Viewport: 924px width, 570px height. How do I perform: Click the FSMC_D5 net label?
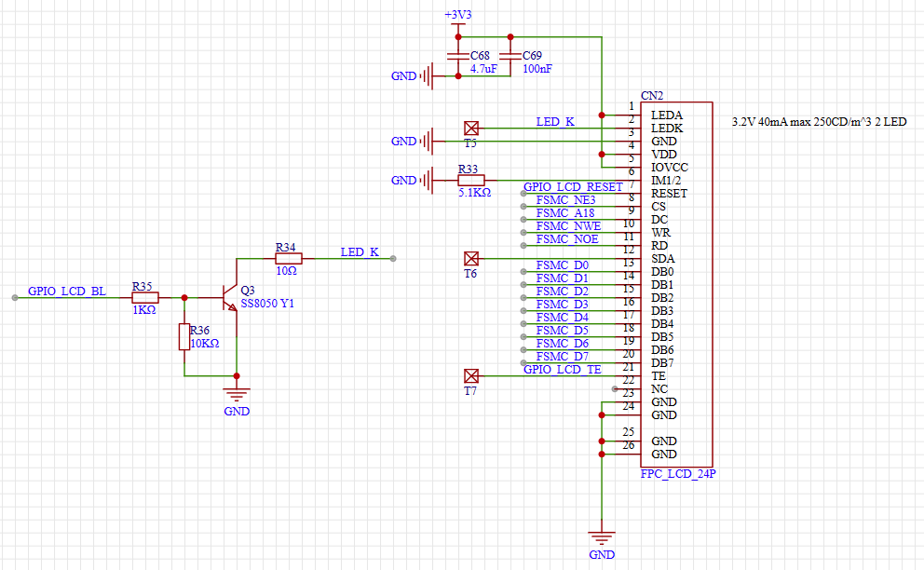point(563,330)
